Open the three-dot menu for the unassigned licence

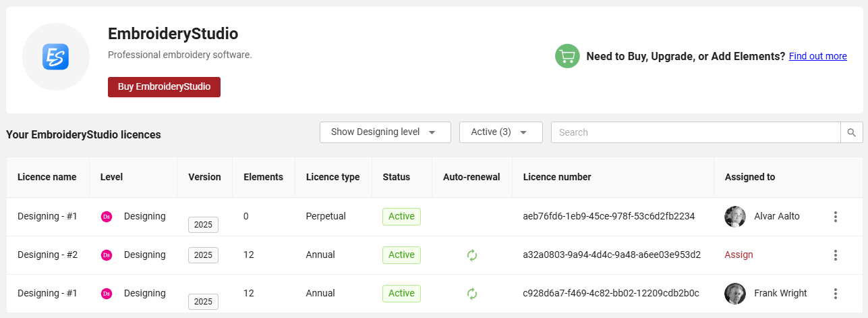(x=835, y=255)
